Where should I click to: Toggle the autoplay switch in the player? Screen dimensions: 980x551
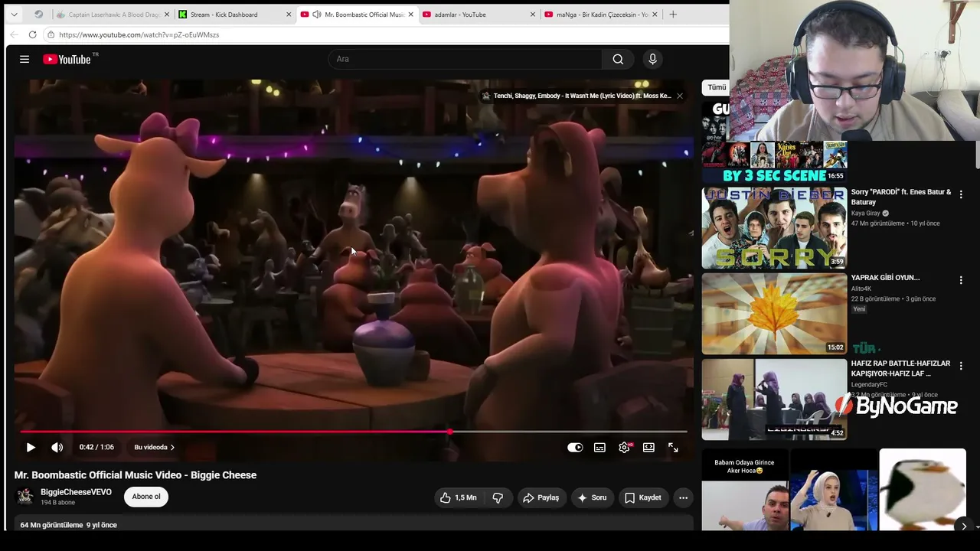(575, 448)
